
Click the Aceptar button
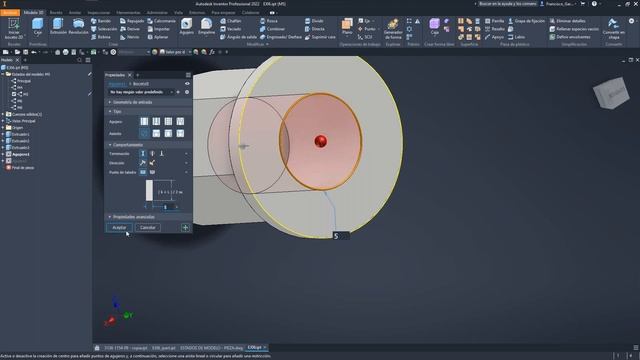119,227
